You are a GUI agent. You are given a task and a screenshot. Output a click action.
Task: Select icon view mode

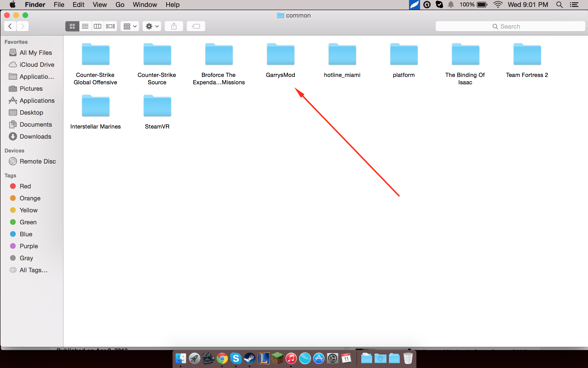[72, 26]
